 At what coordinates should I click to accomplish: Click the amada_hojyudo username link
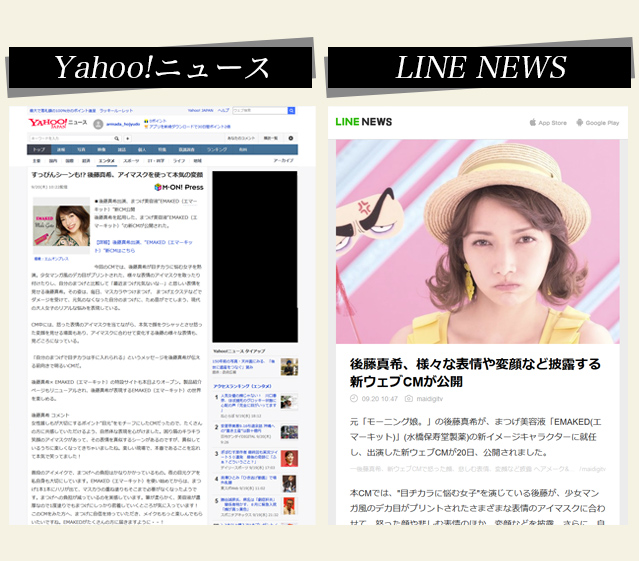coord(123,124)
